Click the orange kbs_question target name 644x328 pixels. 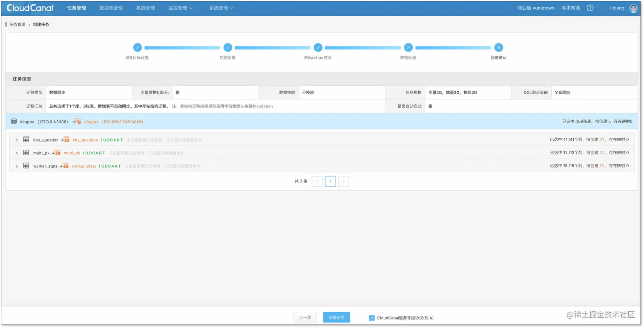[85, 140]
